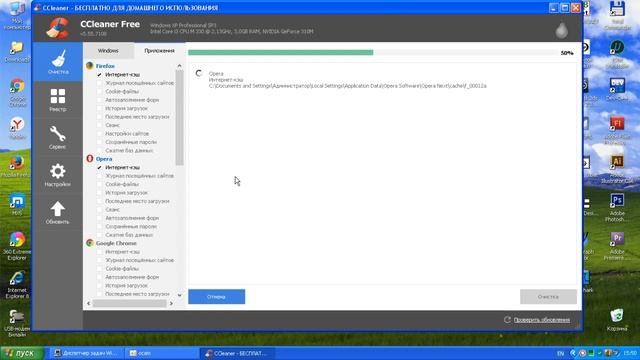Uncheck Opera Интернет-кэш checkbox
Image resolution: width=640 pixels, height=360 pixels.
(x=100, y=167)
